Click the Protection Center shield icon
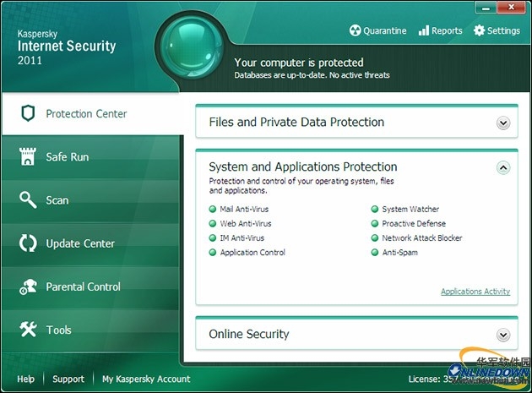The width and height of the screenshot is (532, 393). [x=29, y=113]
